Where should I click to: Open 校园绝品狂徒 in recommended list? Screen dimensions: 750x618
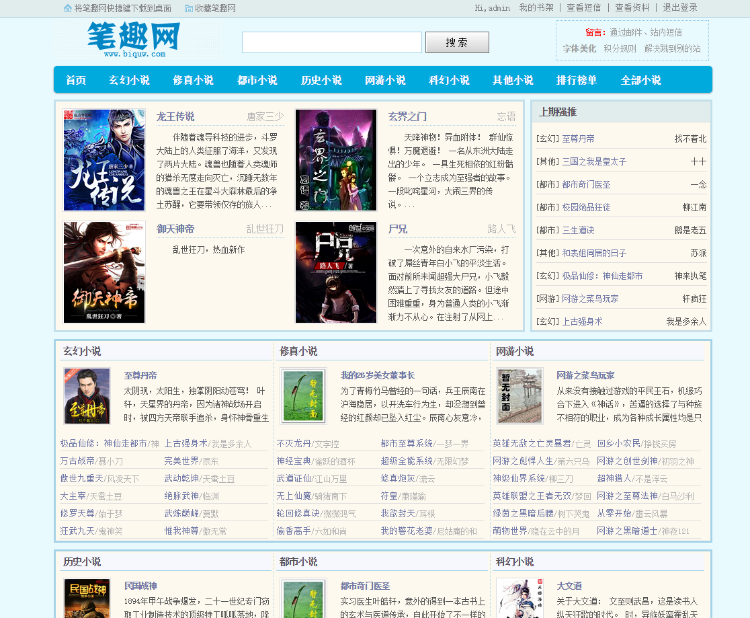[586, 208]
